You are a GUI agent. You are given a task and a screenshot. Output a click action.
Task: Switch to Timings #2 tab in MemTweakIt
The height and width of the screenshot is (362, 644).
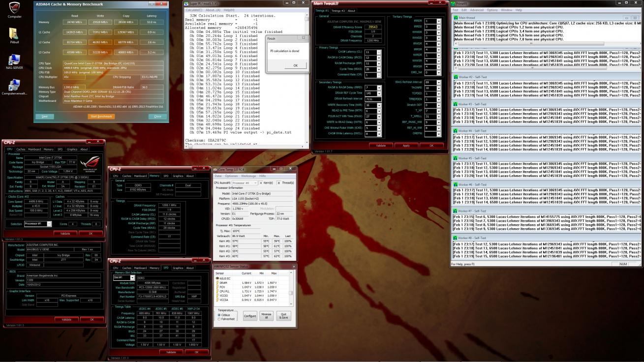pos(338,10)
